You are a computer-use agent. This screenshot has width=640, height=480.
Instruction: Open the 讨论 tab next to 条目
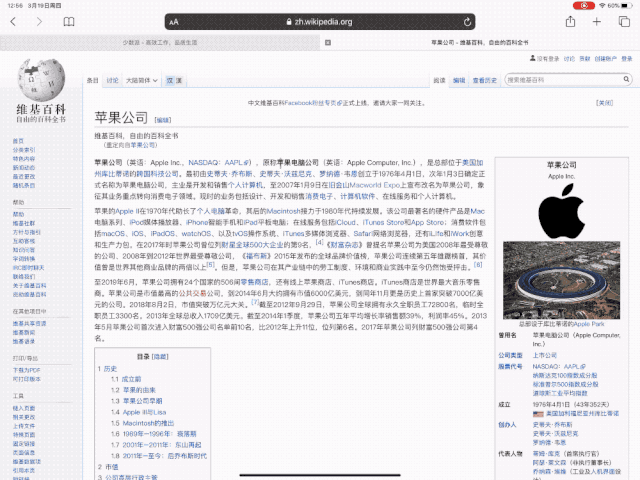(112, 80)
